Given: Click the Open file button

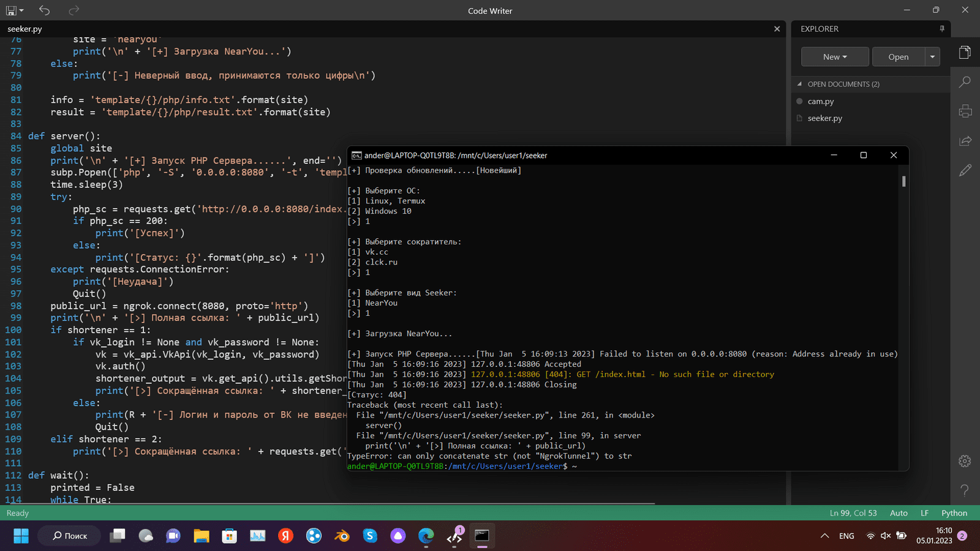Looking at the screenshot, I should 898,57.
